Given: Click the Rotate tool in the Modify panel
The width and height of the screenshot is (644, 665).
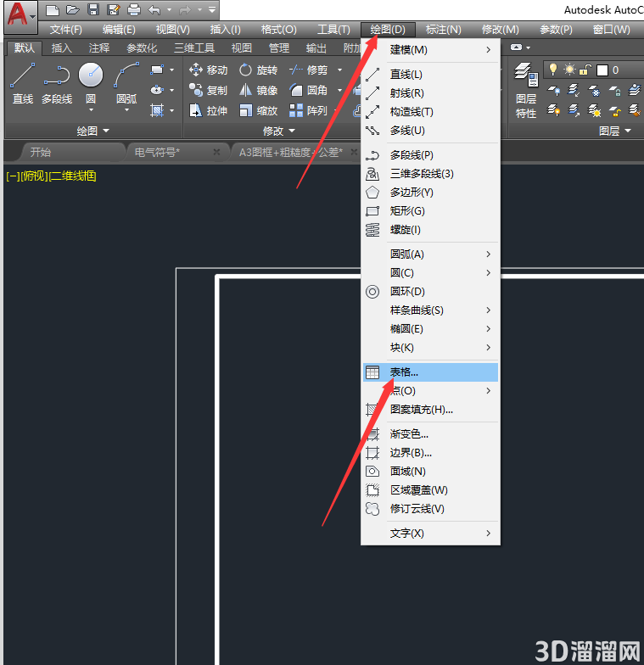Looking at the screenshot, I should coord(258,70).
